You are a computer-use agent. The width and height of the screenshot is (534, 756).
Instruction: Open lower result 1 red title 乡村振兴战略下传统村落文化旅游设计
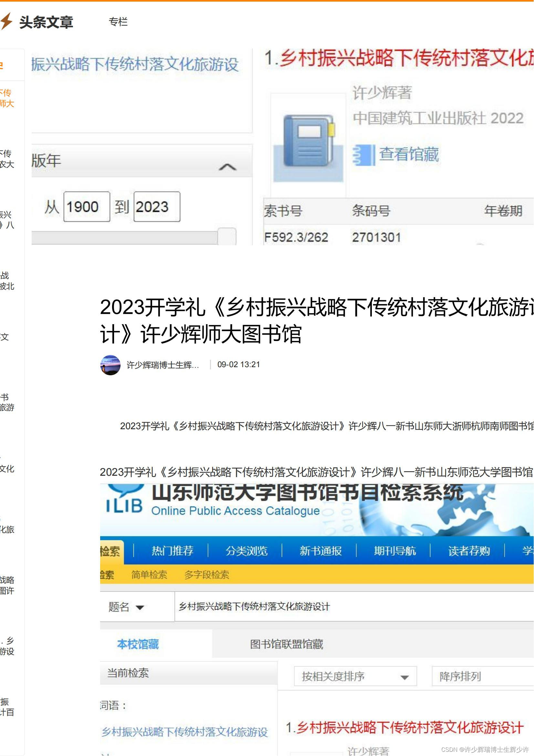click(410, 728)
